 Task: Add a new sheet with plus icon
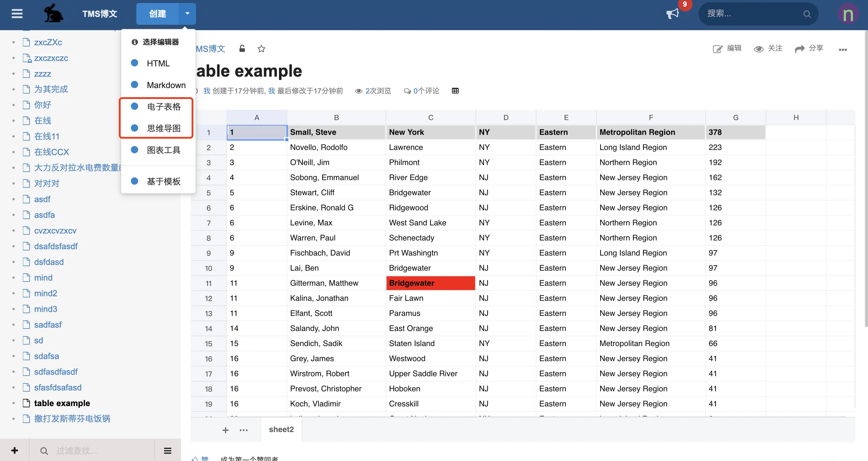pyautogui.click(x=225, y=430)
